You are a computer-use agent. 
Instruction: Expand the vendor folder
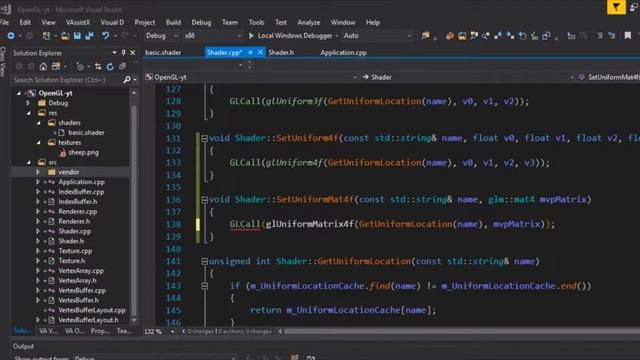point(38,172)
